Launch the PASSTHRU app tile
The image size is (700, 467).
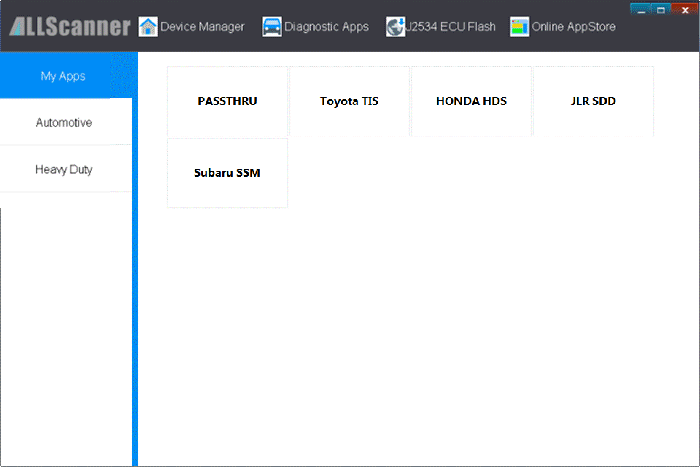point(227,101)
